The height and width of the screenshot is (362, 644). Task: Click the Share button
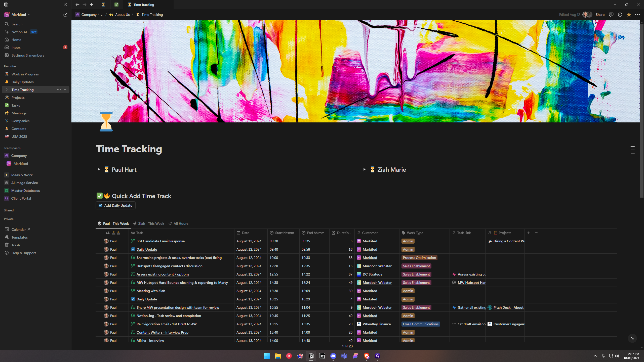pos(600,15)
